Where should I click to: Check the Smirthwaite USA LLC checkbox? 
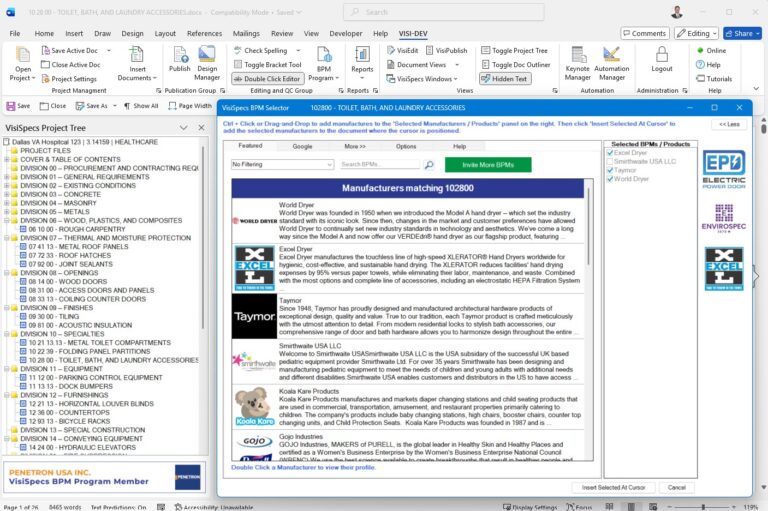coord(610,162)
